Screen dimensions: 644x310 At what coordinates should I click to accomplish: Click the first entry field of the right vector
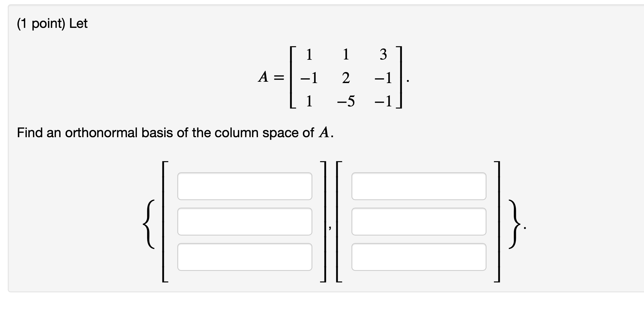419,186
